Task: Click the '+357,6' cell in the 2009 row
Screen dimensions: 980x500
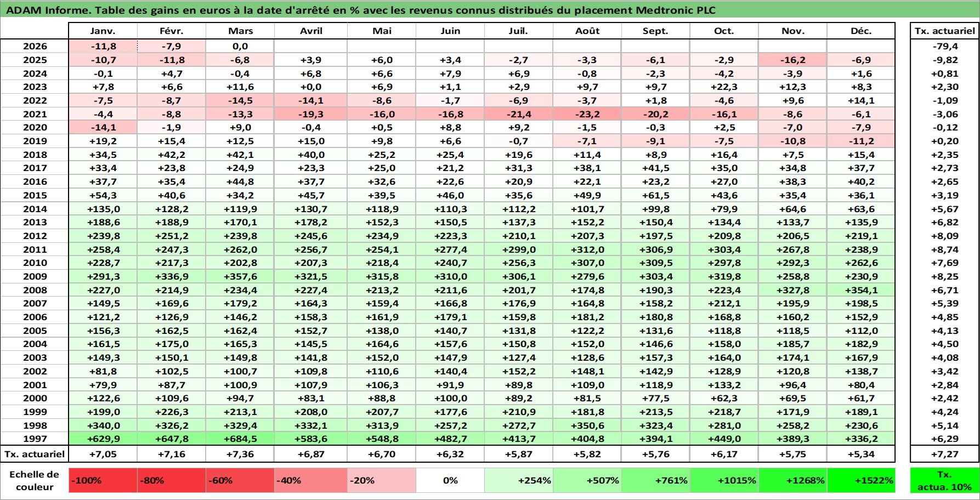Action: (240, 276)
